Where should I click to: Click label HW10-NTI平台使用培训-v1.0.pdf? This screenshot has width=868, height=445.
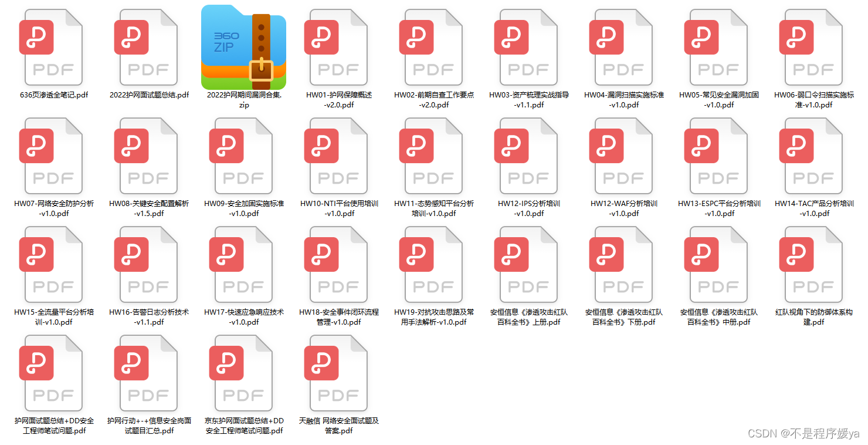tap(339, 208)
